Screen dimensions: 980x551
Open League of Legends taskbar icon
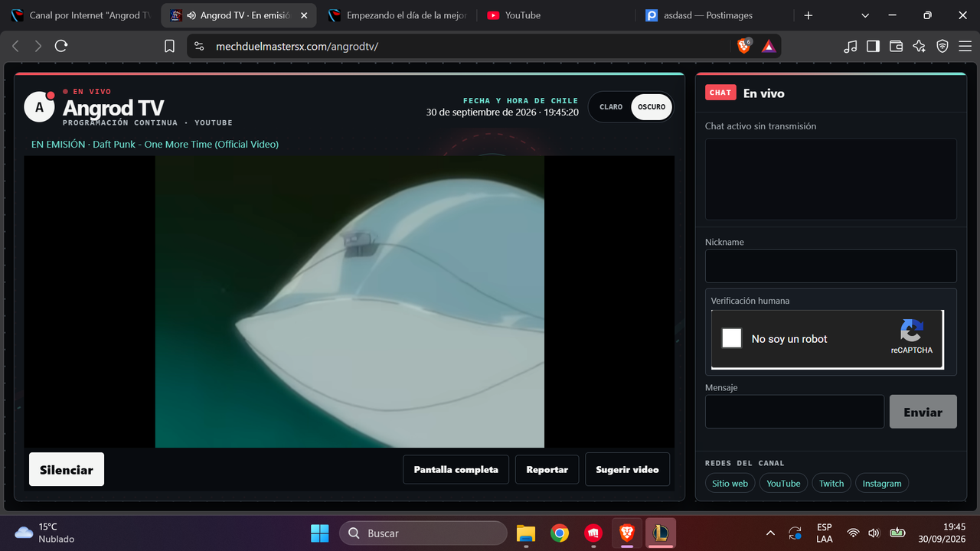pyautogui.click(x=661, y=533)
